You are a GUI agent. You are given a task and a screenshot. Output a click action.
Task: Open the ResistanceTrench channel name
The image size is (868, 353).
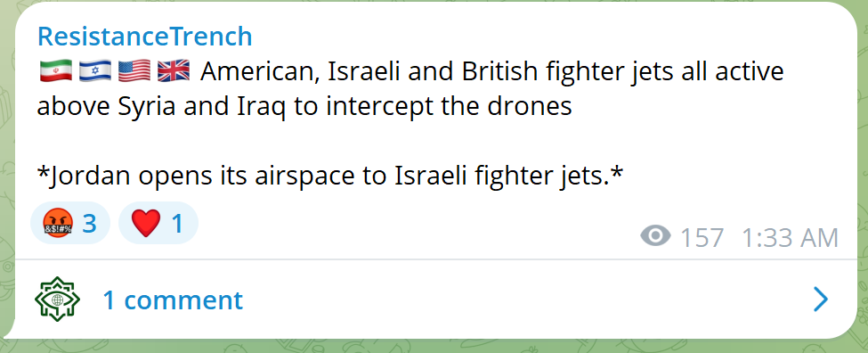144,37
